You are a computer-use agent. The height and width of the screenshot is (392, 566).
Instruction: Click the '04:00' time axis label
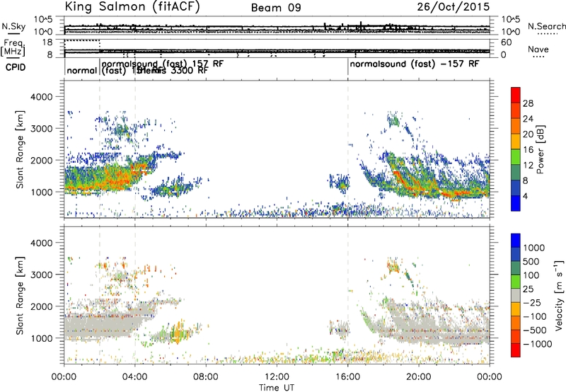point(134,377)
